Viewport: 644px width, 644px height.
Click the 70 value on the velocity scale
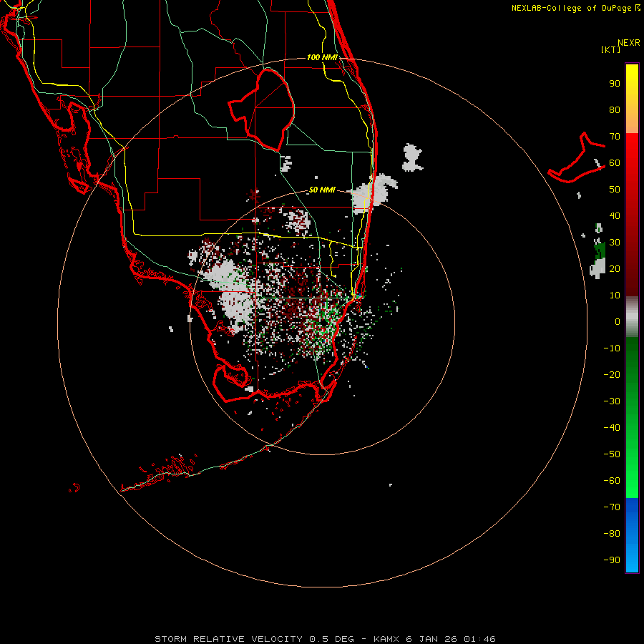tap(615, 137)
